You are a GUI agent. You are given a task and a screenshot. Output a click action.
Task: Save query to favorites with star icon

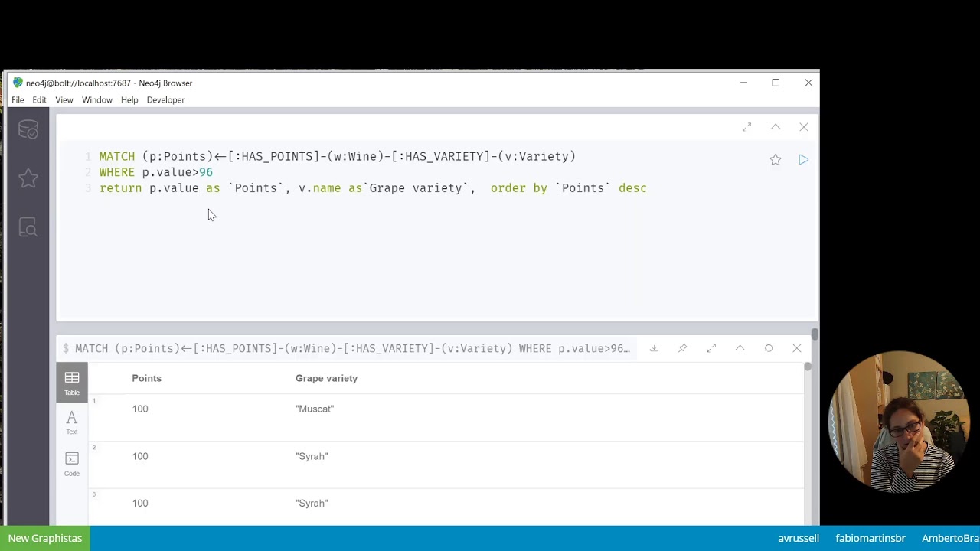click(x=776, y=160)
